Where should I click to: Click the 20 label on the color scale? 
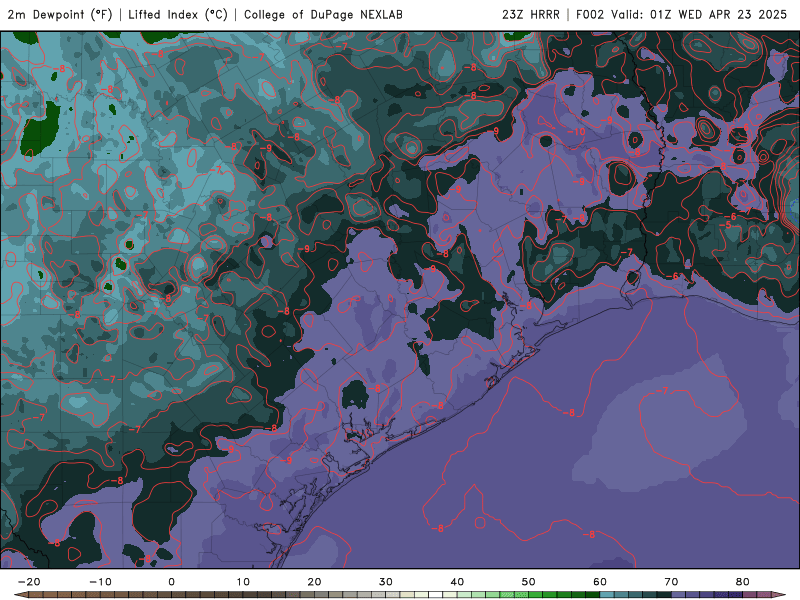point(314,582)
